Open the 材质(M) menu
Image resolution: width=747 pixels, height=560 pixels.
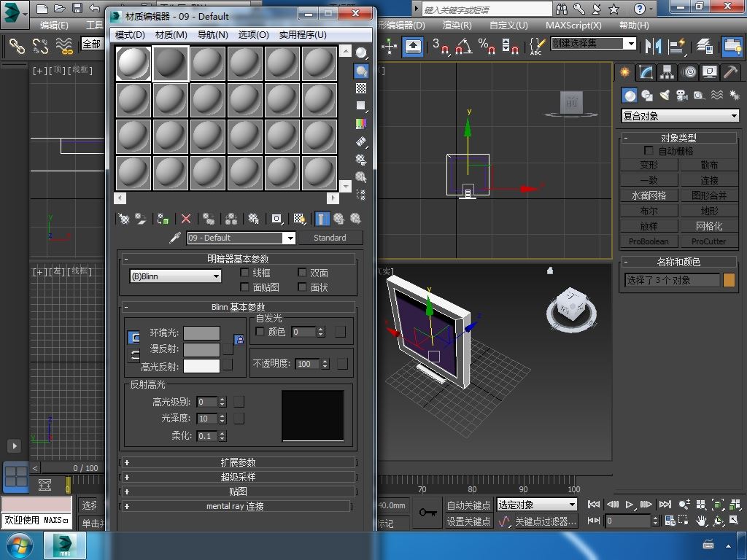click(171, 34)
